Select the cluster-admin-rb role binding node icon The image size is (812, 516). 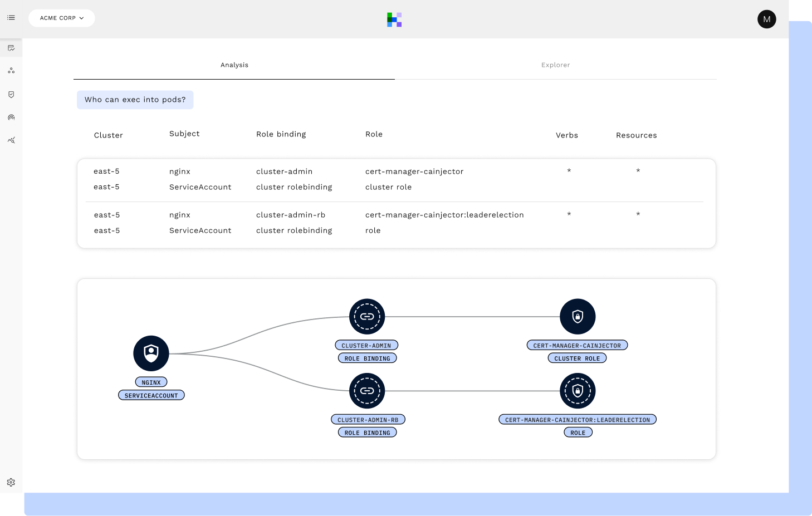click(367, 391)
